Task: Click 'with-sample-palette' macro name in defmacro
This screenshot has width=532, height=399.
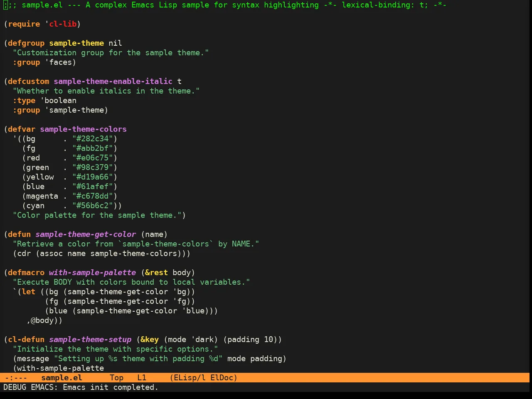Action: coord(92,273)
